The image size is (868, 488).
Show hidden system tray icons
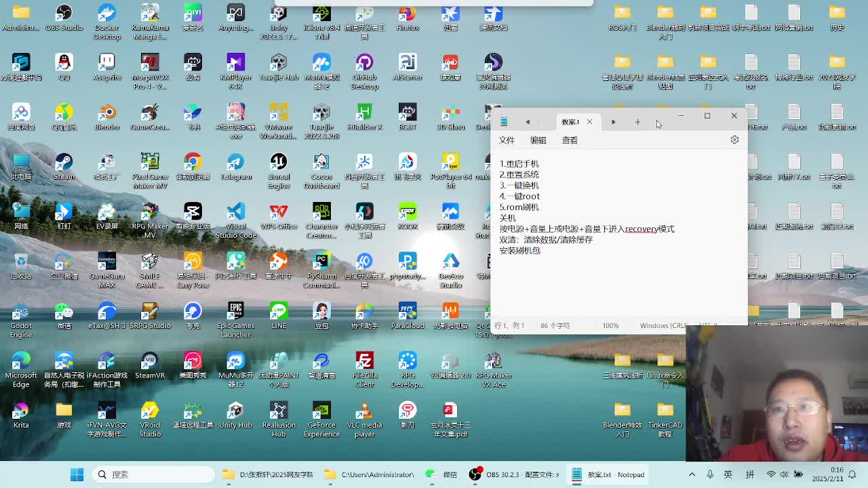[x=692, y=474]
